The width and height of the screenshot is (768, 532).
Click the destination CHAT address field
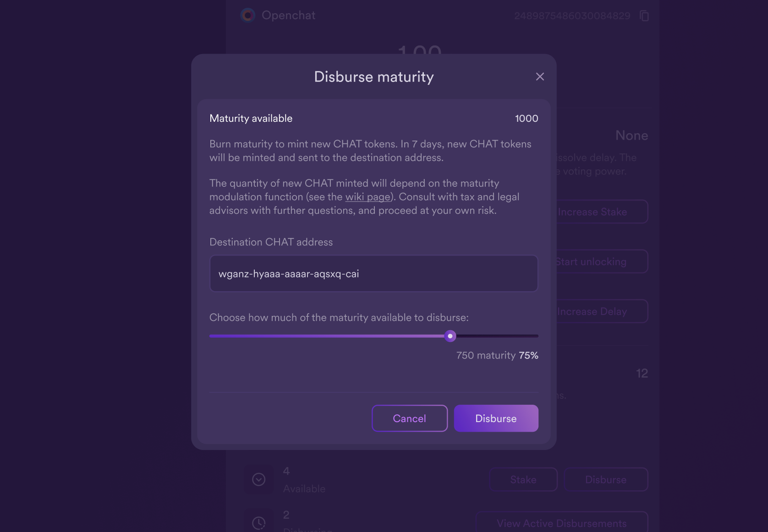[373, 273]
